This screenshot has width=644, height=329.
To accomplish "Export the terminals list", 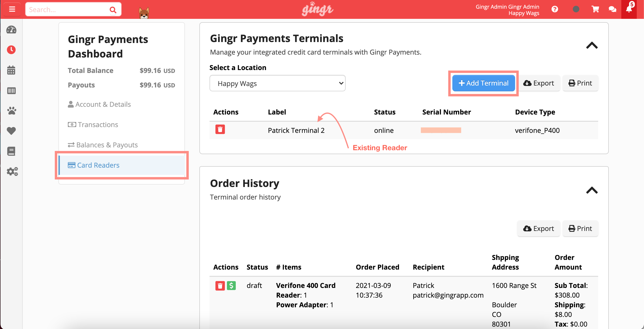I will [539, 83].
